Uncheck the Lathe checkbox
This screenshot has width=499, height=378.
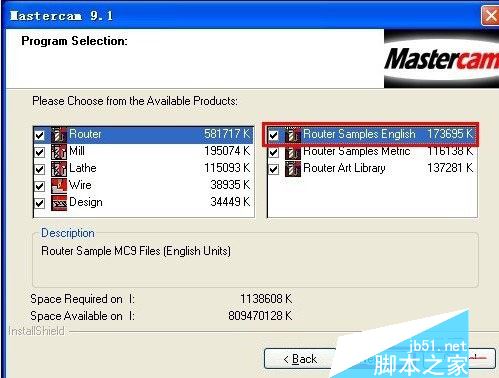[40, 169]
